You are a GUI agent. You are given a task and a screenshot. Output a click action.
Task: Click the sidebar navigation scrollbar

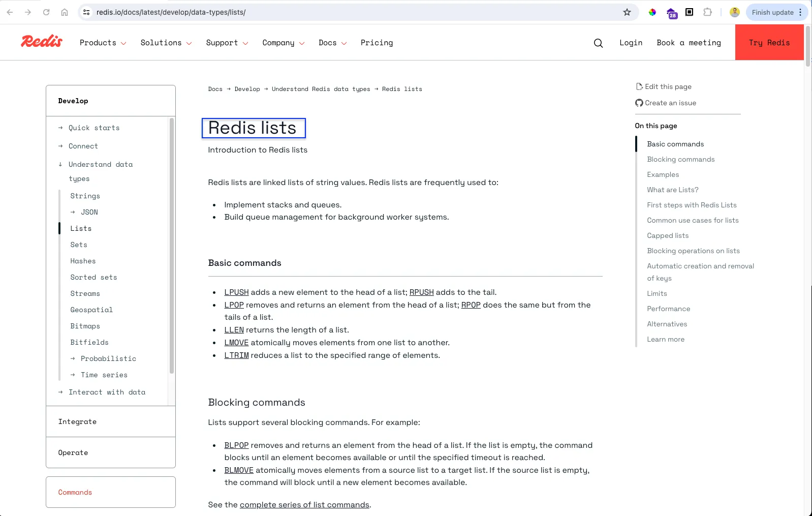pyautogui.click(x=172, y=246)
